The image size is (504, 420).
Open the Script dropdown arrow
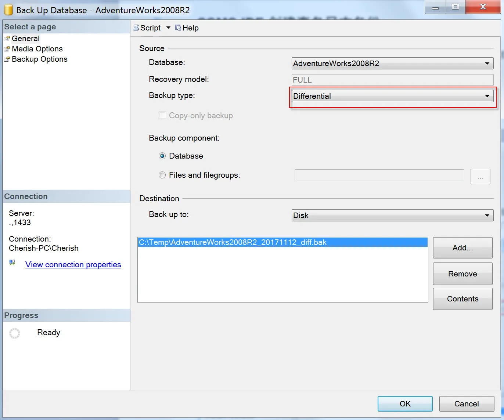pyautogui.click(x=168, y=28)
